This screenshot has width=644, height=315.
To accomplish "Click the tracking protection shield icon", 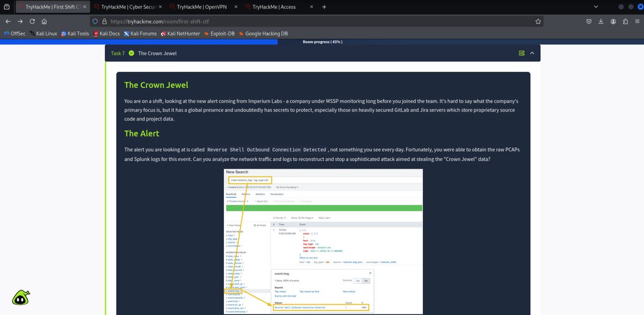I will (x=95, y=22).
